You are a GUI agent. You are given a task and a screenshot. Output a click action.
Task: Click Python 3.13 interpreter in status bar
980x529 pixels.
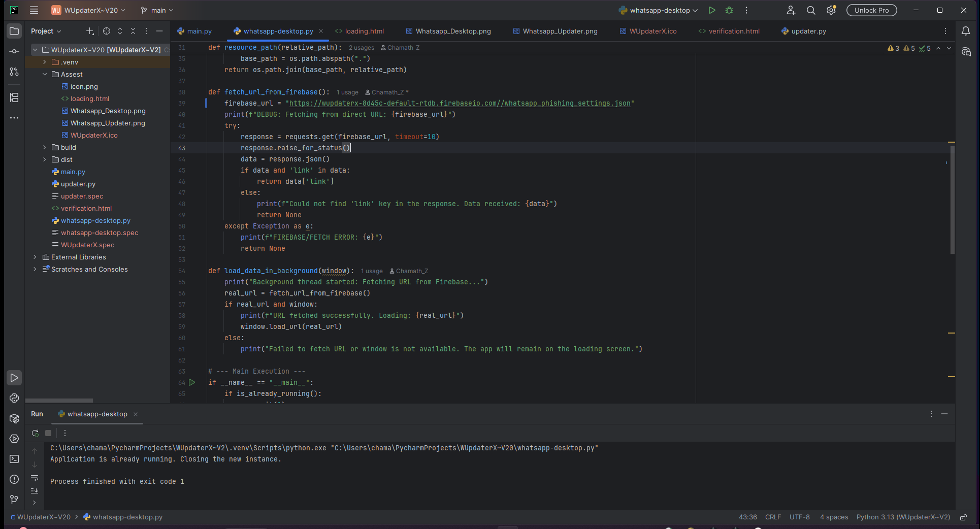pos(903,517)
